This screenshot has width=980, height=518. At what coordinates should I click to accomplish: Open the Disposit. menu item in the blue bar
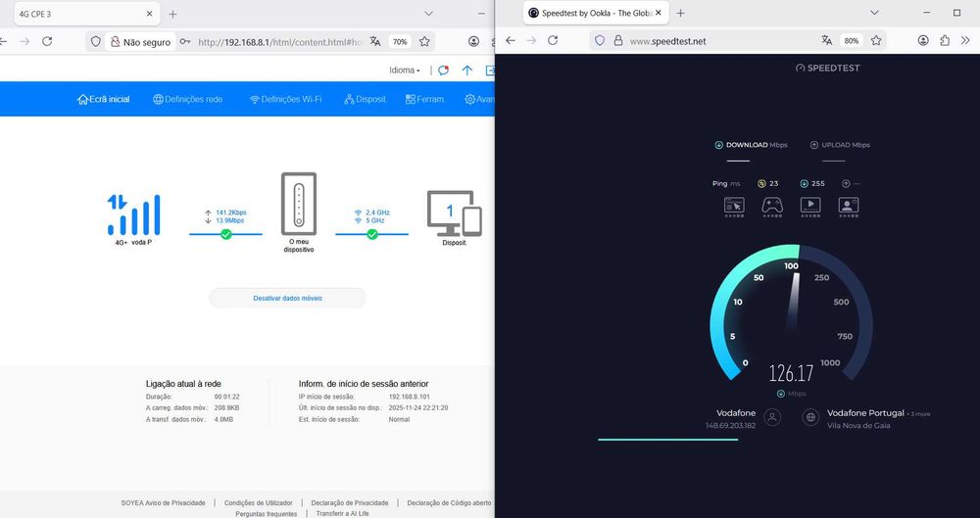366,99
